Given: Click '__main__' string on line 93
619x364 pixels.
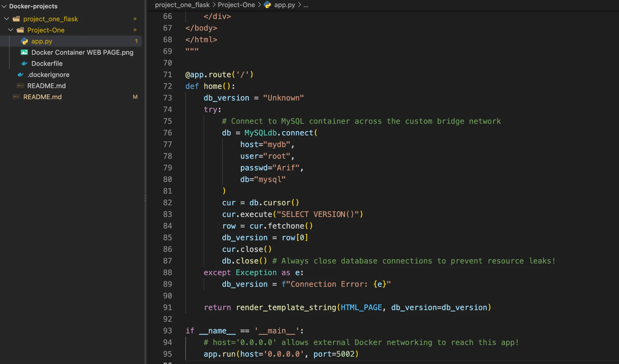Looking at the screenshot, I should tap(277, 331).
